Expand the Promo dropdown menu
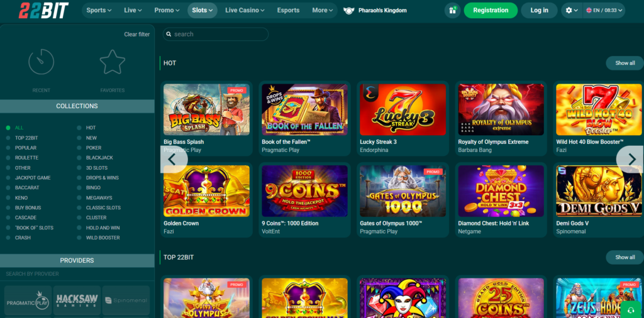 167,10
